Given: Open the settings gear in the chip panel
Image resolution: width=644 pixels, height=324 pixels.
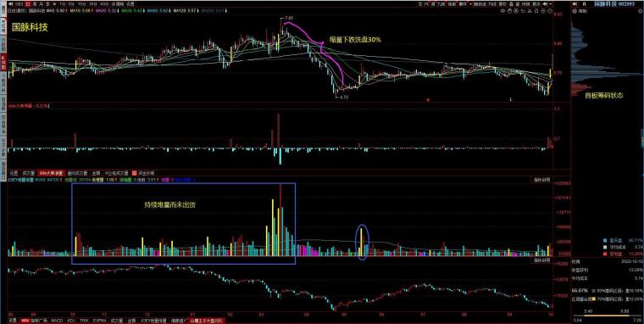Looking at the screenshot, I should 641,11.
